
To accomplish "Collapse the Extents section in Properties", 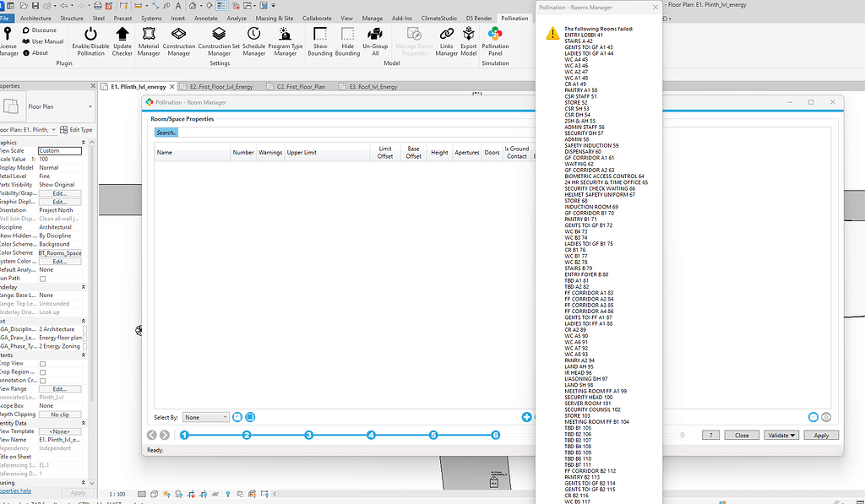I will 84,355.
